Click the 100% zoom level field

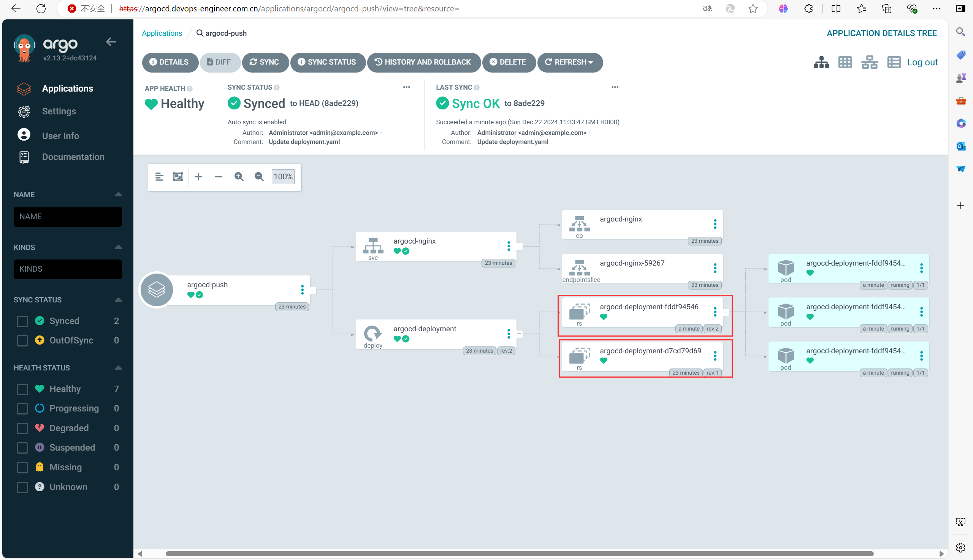coord(283,177)
